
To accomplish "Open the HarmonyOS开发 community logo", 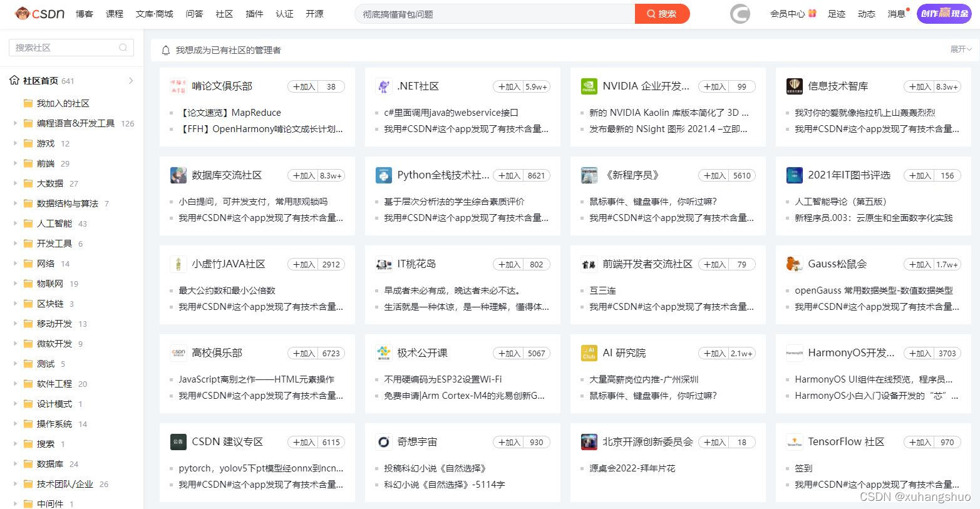I will (x=795, y=353).
